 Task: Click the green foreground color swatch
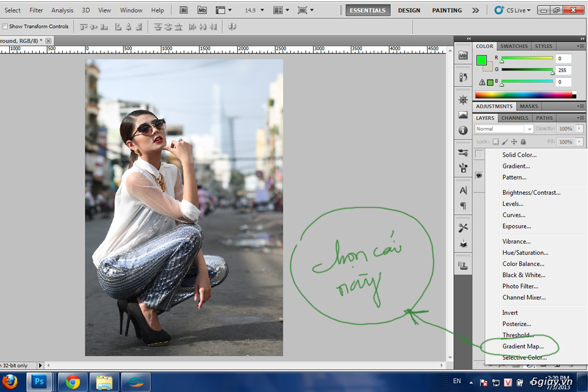[x=482, y=60]
